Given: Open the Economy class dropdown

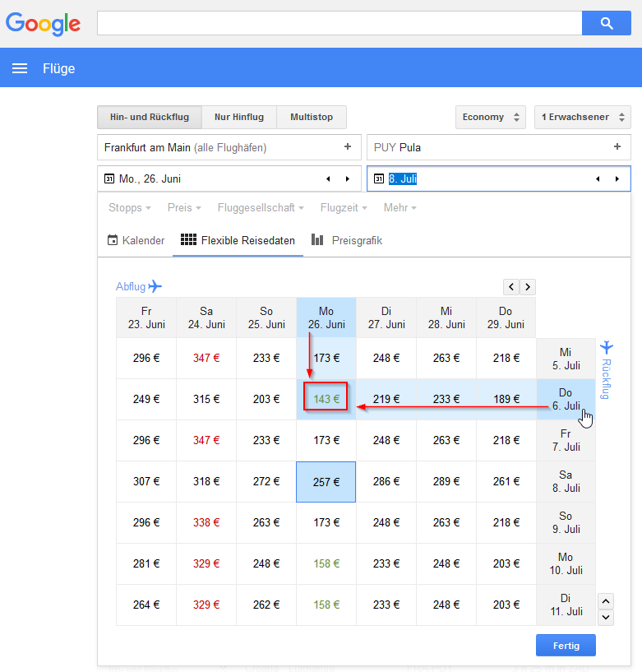Looking at the screenshot, I should pos(491,117).
